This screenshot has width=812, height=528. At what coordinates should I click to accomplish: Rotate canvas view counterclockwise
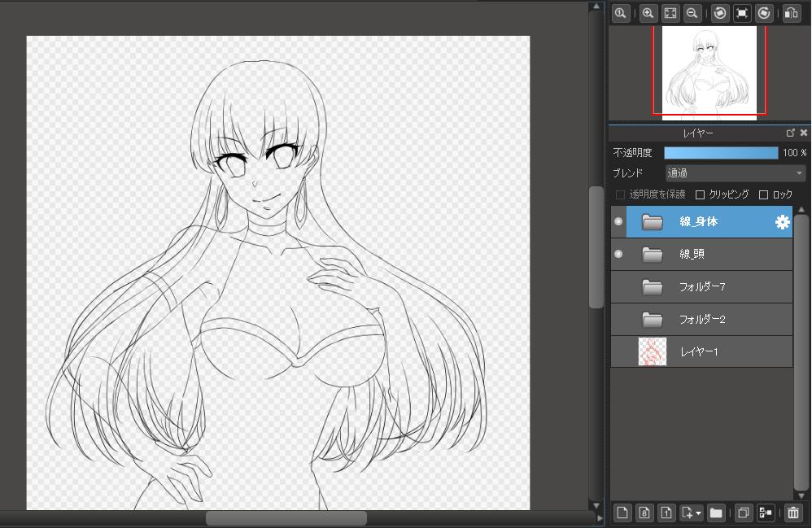point(720,13)
